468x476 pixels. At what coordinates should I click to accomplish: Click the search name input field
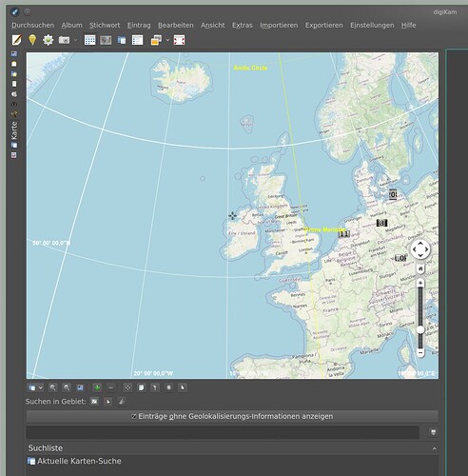(x=223, y=432)
